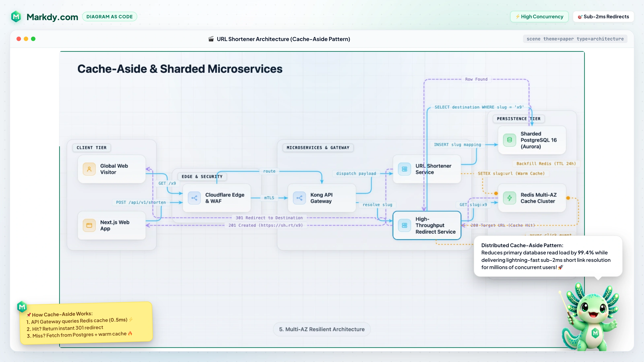
Task: Select the Global Web Visitor node
Action: pos(112,169)
